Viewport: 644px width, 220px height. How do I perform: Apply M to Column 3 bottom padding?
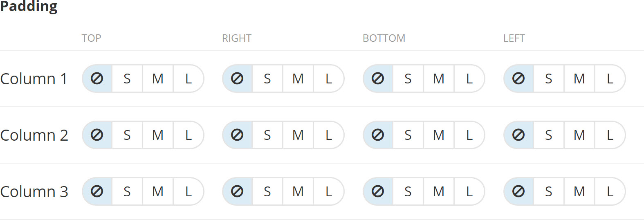point(439,191)
